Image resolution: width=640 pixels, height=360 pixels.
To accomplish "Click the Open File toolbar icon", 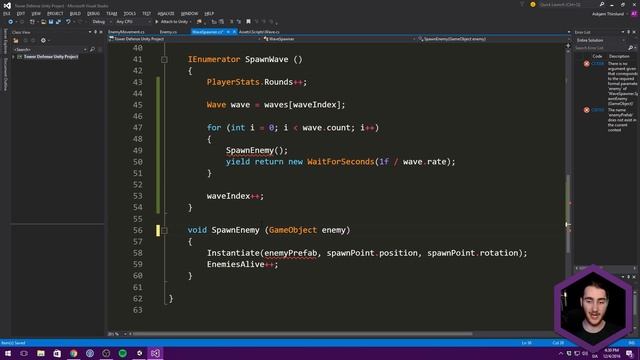I will point(44,22).
